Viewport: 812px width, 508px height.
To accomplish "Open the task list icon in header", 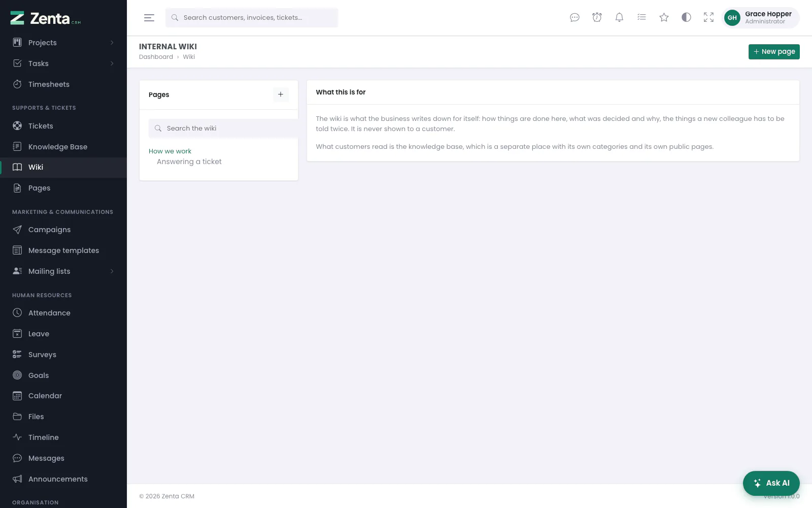I will (x=641, y=18).
